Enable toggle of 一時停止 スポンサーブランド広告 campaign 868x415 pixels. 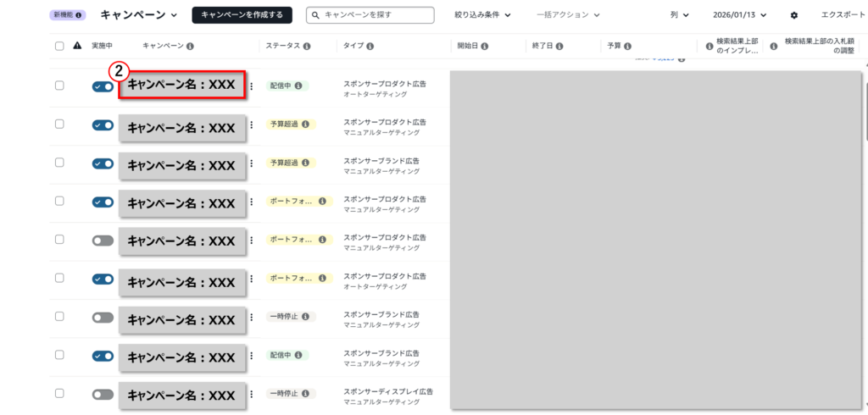(103, 318)
